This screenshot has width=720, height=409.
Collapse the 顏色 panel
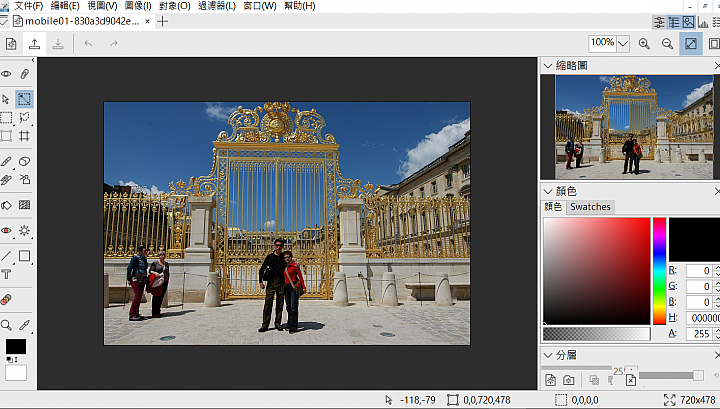[547, 191]
